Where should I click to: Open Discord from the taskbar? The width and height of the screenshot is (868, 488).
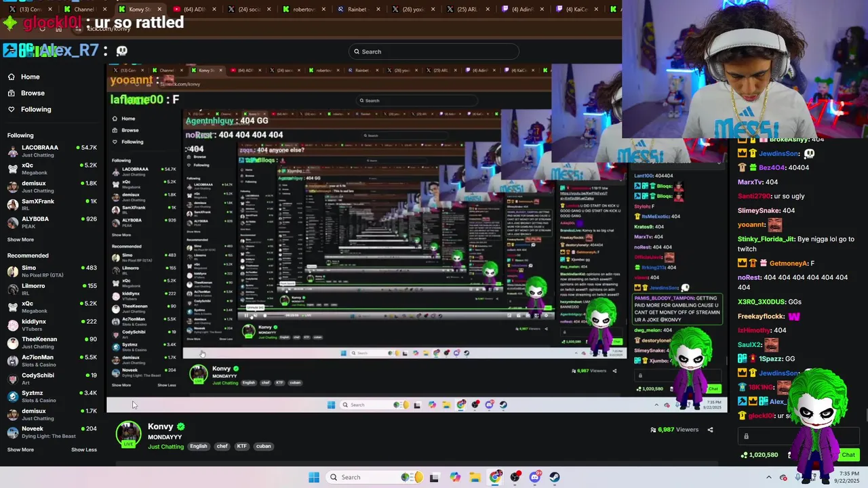(535, 477)
